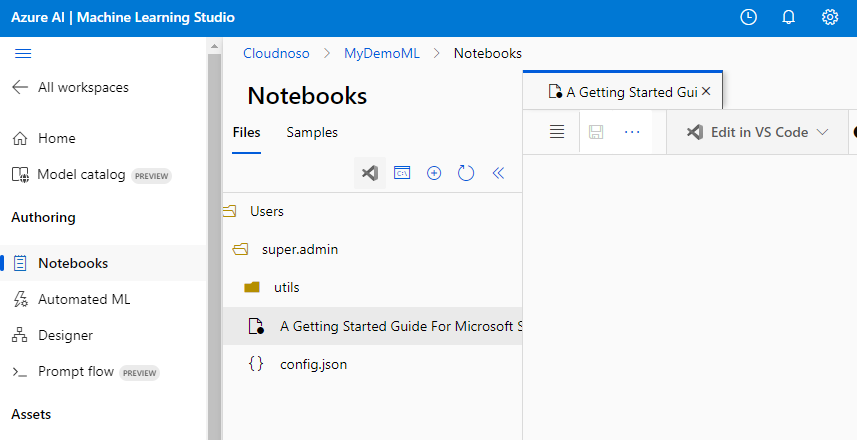Image resolution: width=857 pixels, height=440 pixels.
Task: Click the add files plus icon
Action: [434, 173]
